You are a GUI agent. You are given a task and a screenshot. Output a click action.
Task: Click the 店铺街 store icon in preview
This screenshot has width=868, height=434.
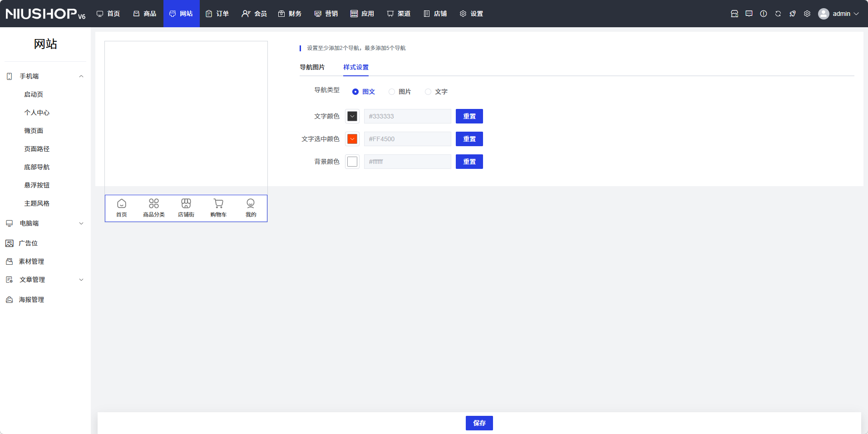click(x=186, y=203)
